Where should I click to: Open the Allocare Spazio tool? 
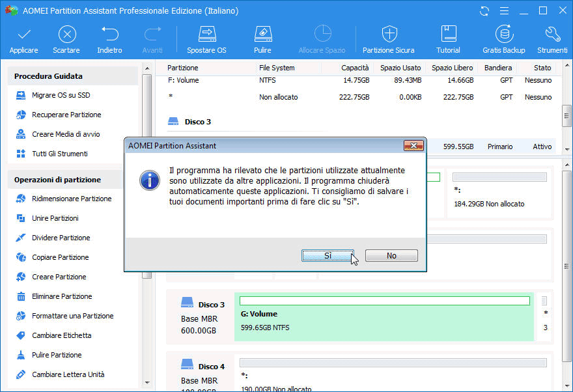tap(322, 40)
